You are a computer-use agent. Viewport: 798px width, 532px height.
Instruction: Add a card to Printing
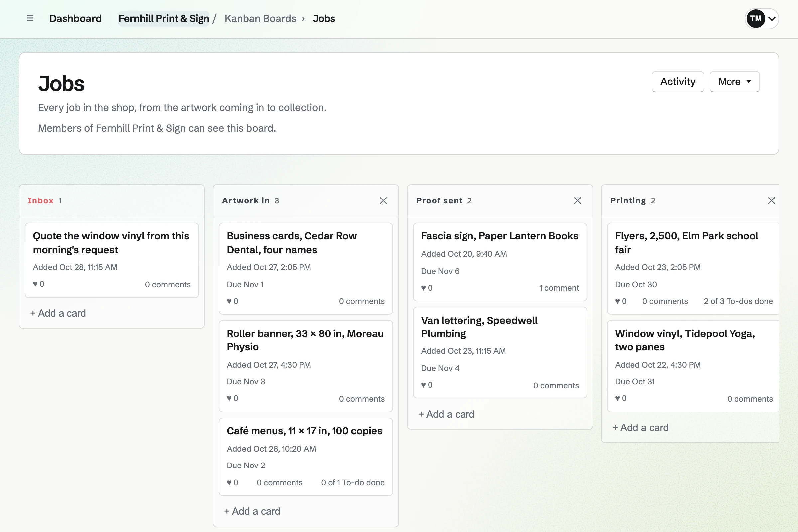[x=640, y=427]
